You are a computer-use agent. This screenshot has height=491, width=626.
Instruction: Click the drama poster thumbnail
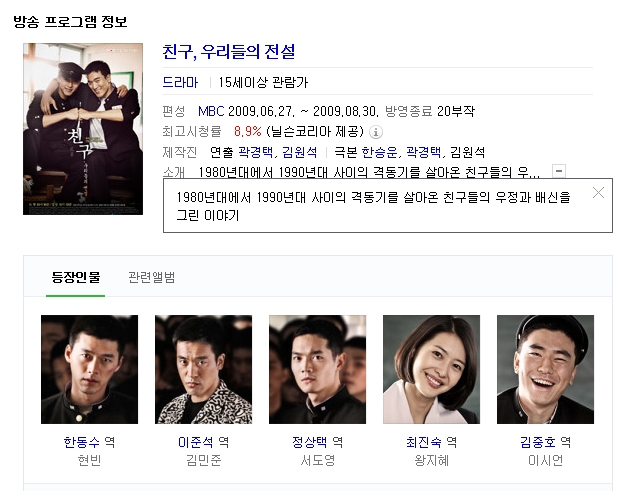pyautogui.click(x=83, y=129)
